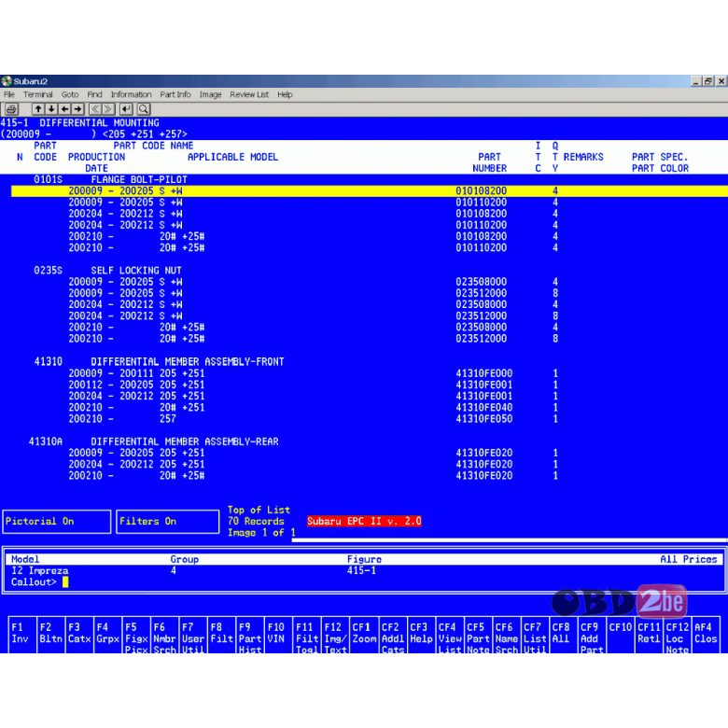Click the CF12 Loc Note key
728x728 pixels.
point(678,635)
